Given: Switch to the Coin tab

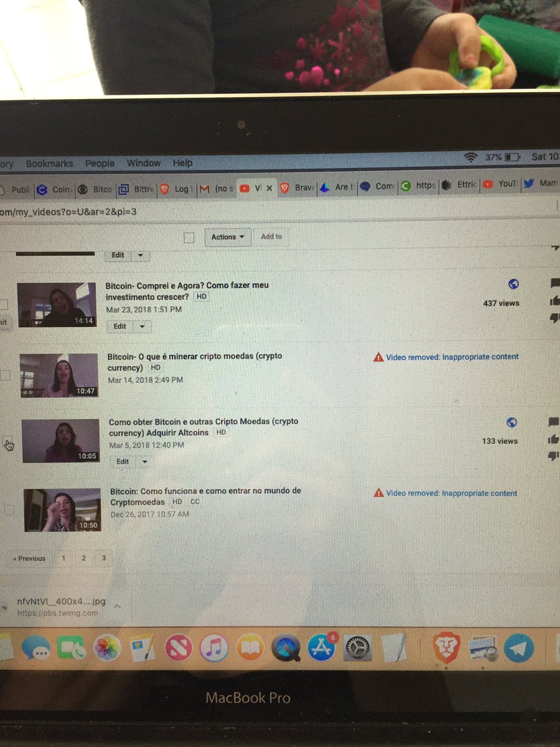Looking at the screenshot, I should [x=54, y=189].
